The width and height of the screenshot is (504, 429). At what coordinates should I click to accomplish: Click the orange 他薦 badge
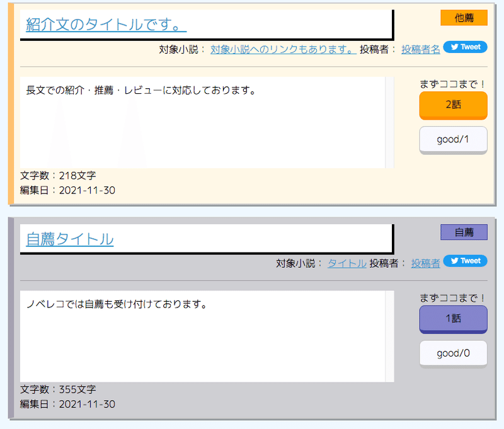tap(464, 18)
